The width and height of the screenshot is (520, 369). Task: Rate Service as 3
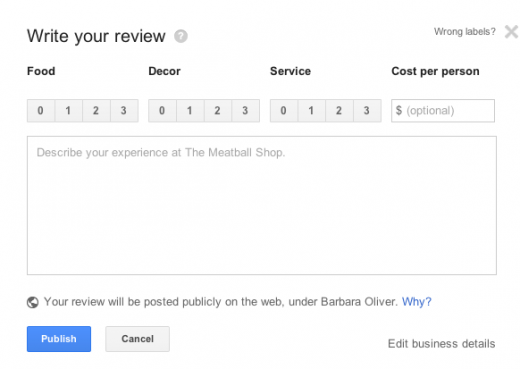point(367,111)
